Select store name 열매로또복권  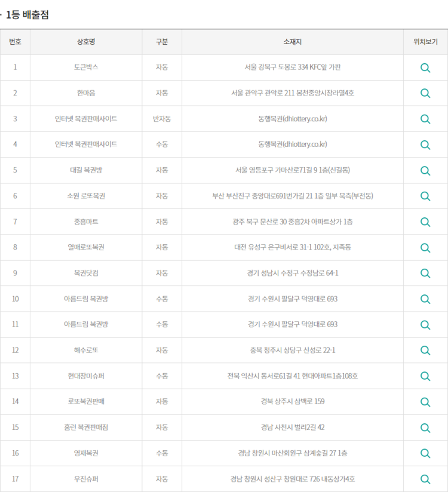[86, 247]
